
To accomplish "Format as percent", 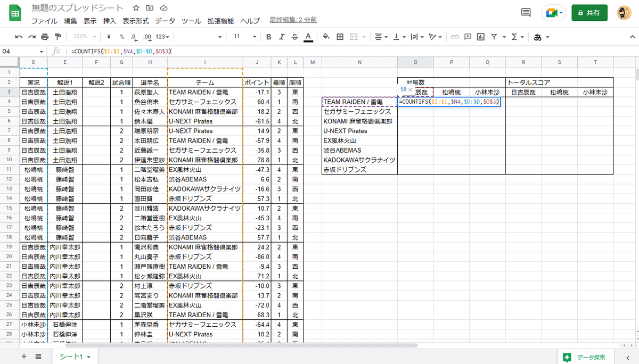I will tap(121, 37).
